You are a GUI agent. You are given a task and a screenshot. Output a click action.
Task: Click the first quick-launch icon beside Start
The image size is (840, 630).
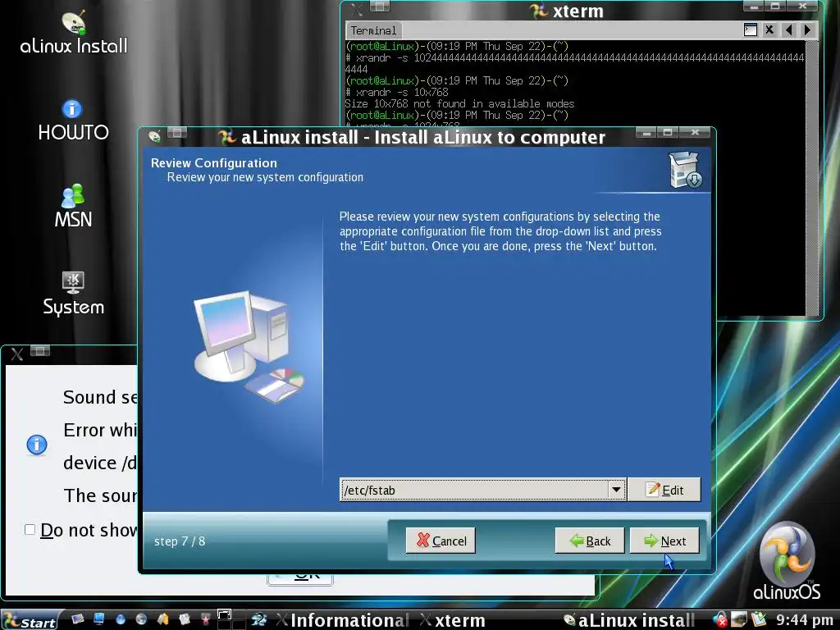click(x=78, y=619)
